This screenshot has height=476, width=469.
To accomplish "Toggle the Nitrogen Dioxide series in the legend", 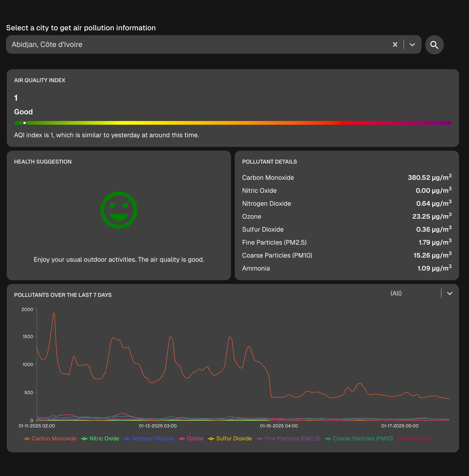I will [x=127, y=439].
